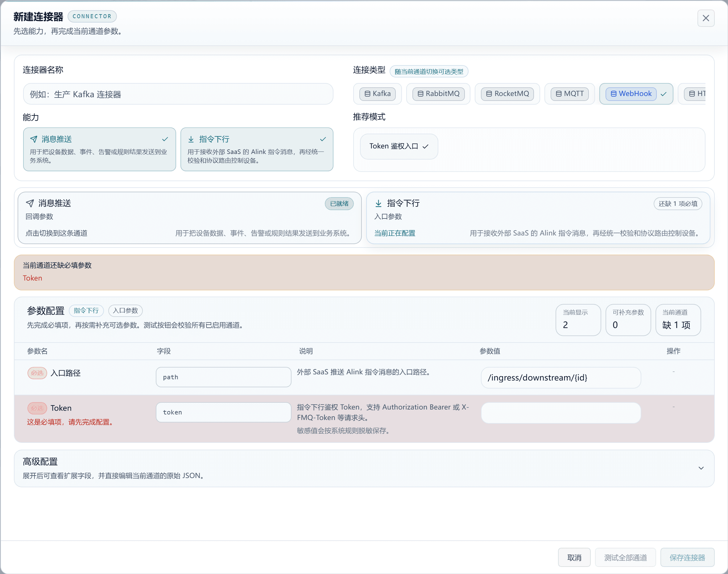
Task: Select the WebHook connection type chip
Action: pos(636,94)
